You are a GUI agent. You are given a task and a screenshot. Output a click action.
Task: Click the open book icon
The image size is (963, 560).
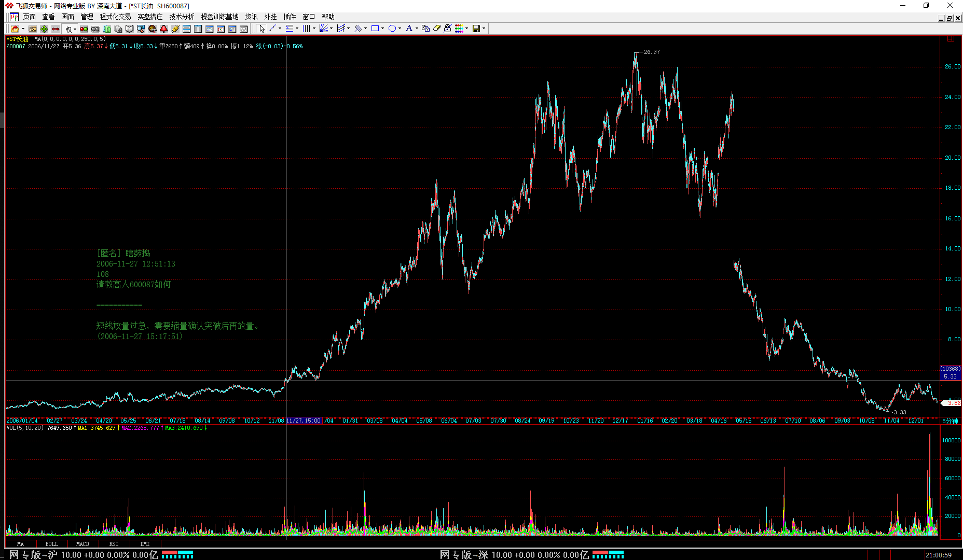[129, 29]
